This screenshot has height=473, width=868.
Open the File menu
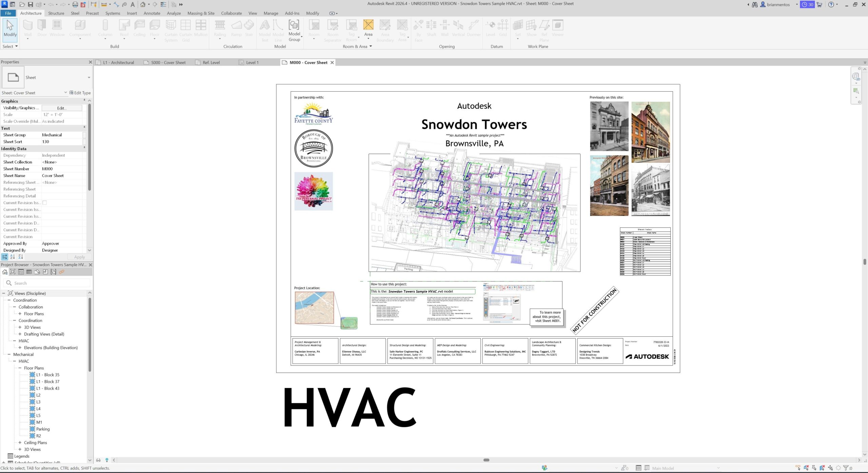[8, 13]
